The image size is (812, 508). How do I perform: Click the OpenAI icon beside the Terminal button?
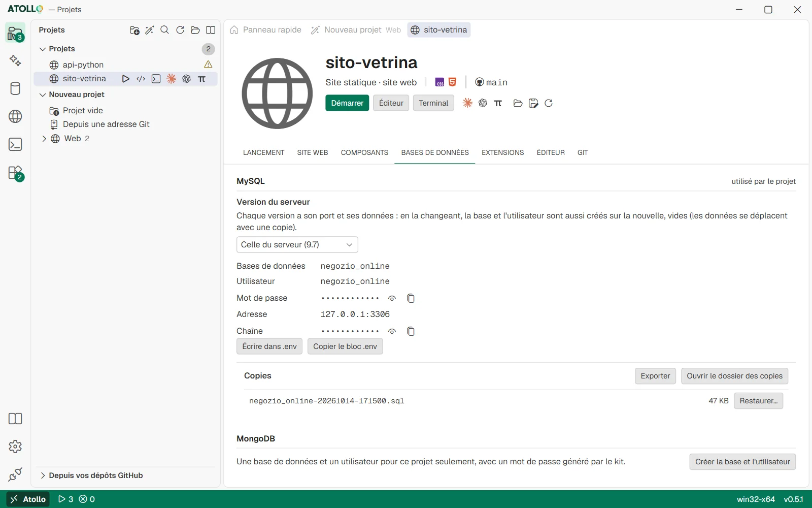click(x=483, y=103)
